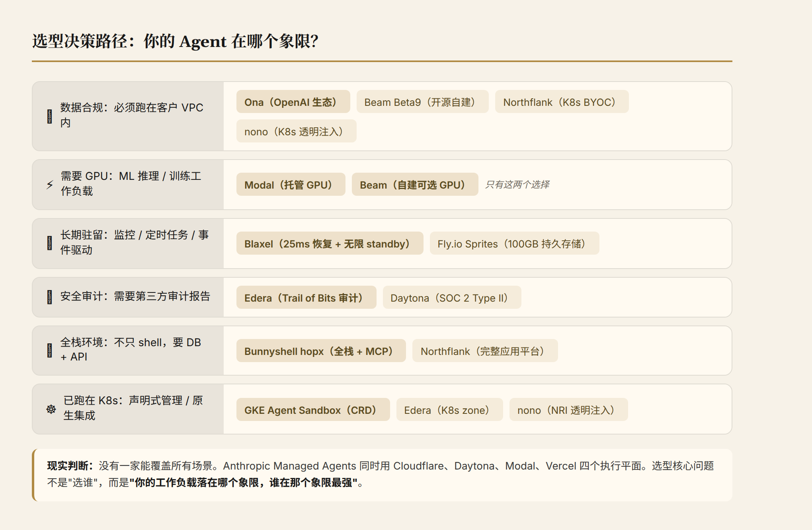
Task: Click the note 只有这两个选择
Action: 517,185
